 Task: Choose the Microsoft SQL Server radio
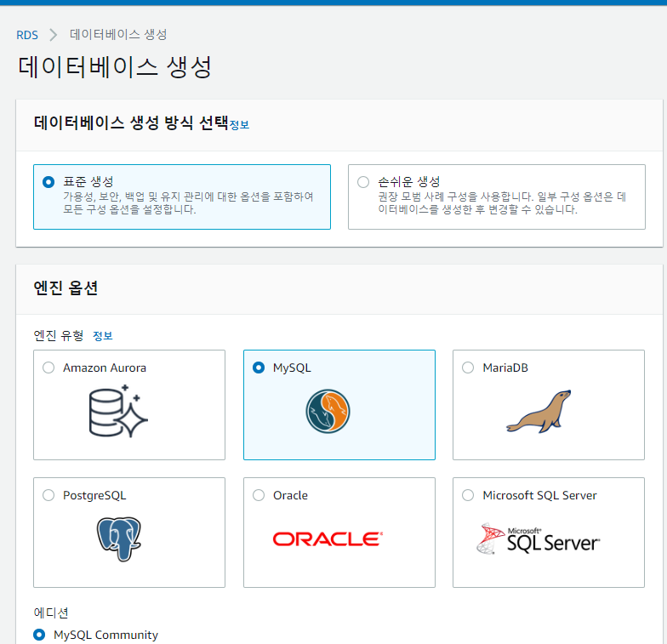468,495
